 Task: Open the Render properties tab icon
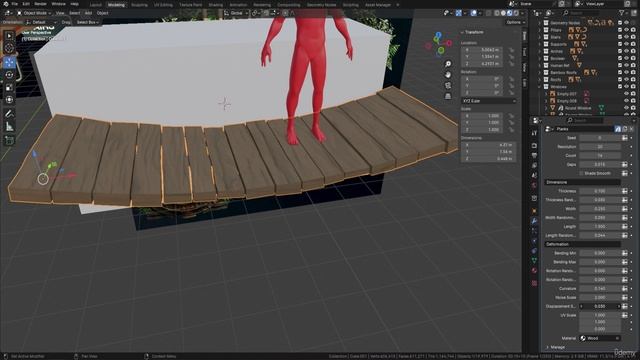(534, 145)
